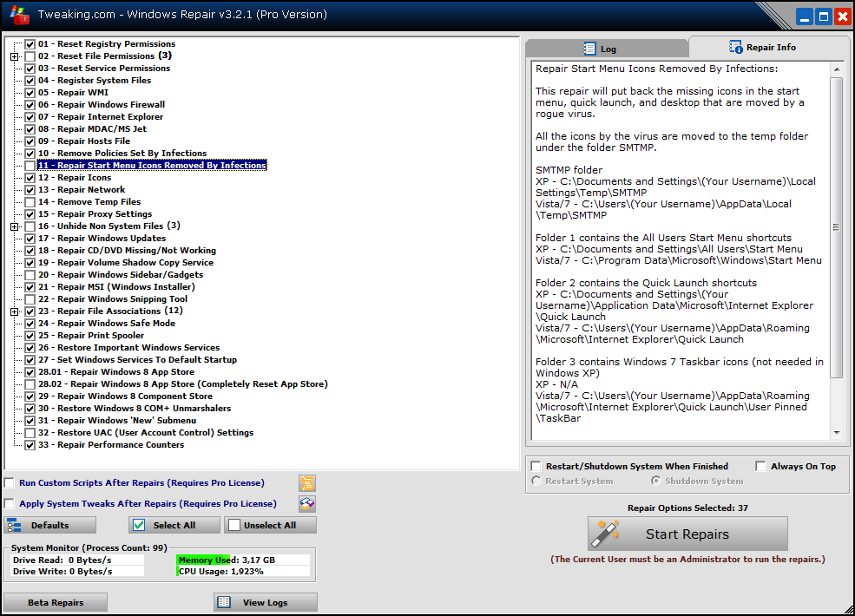Image resolution: width=855 pixels, height=616 pixels.
Task: Enable Run Custom Scripts After Repairs
Action: click(x=10, y=483)
